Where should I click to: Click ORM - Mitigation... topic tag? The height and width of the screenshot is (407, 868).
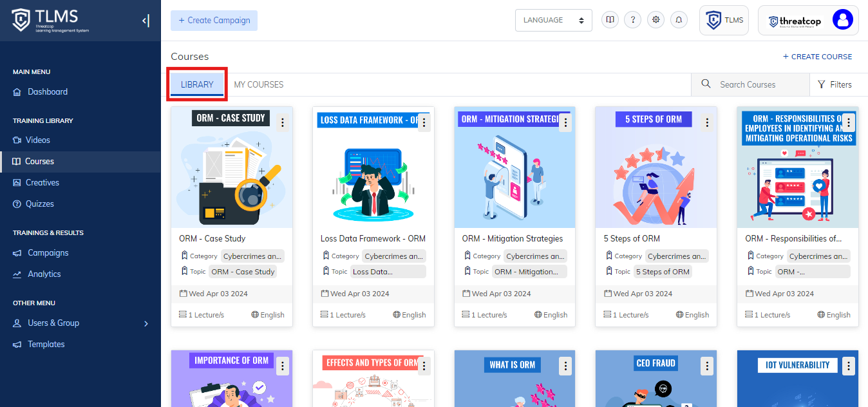click(529, 272)
